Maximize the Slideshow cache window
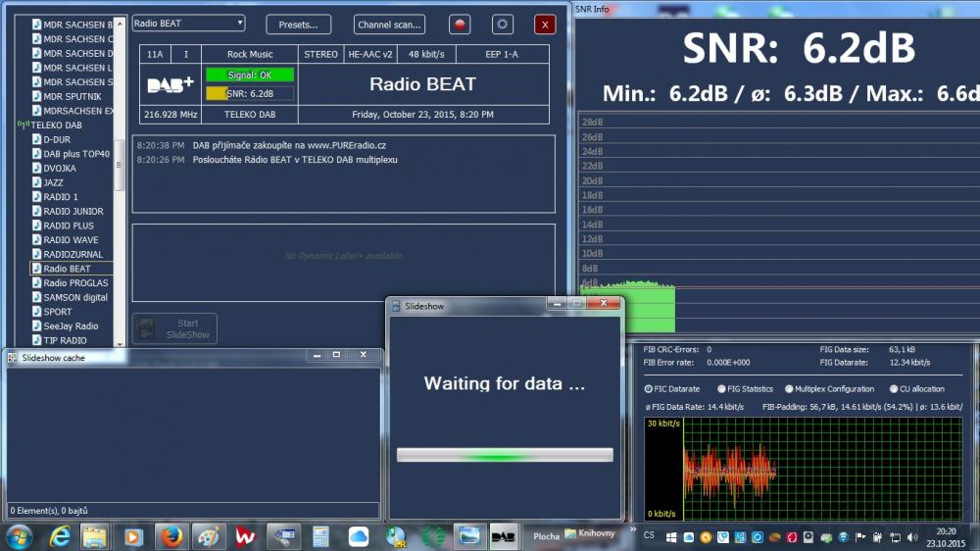 [x=336, y=355]
